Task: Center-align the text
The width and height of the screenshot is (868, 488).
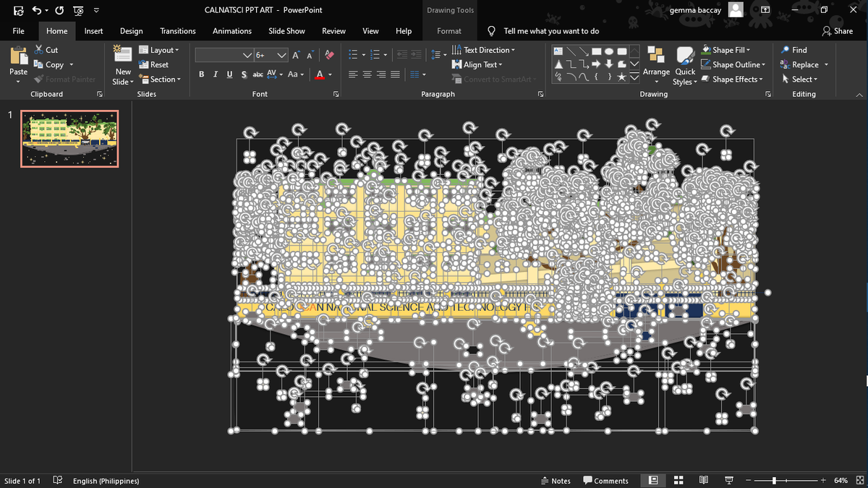Action: 367,74
